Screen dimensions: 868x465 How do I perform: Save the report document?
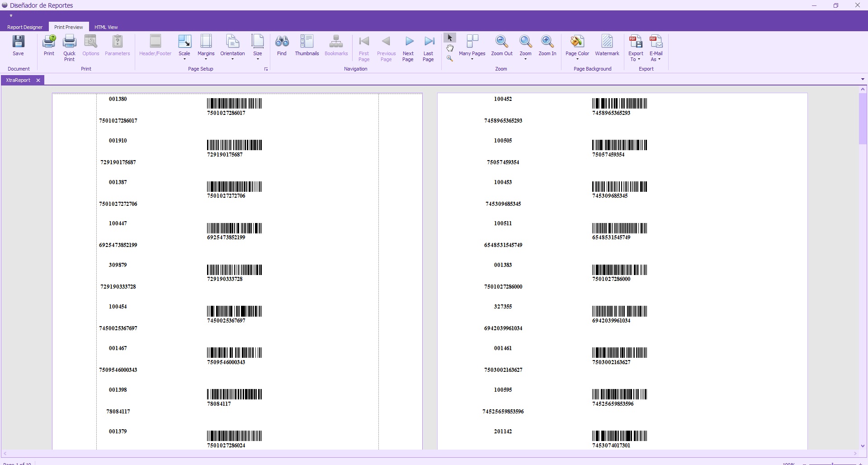coord(18,45)
